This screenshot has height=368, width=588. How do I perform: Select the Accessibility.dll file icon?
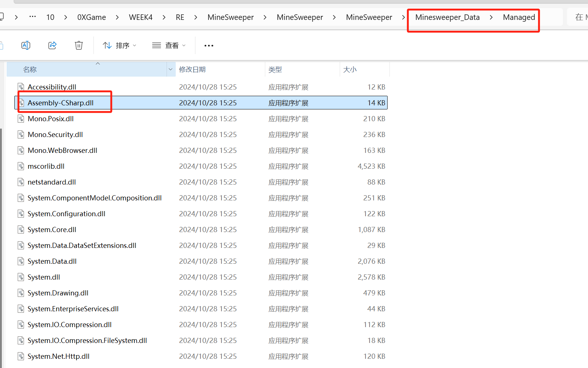click(x=21, y=87)
